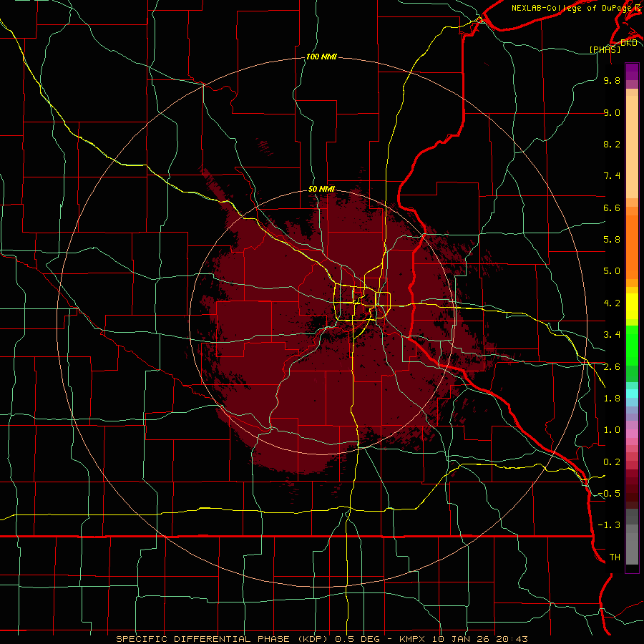644x644 pixels.
Task: Click the 100 NMI range ring label
Action: coord(321,57)
